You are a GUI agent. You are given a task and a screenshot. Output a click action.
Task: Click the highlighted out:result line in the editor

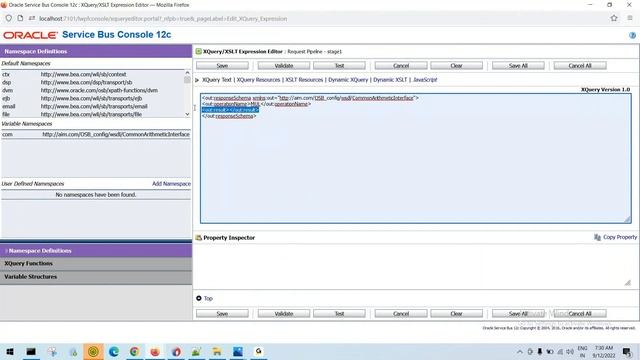(x=230, y=110)
